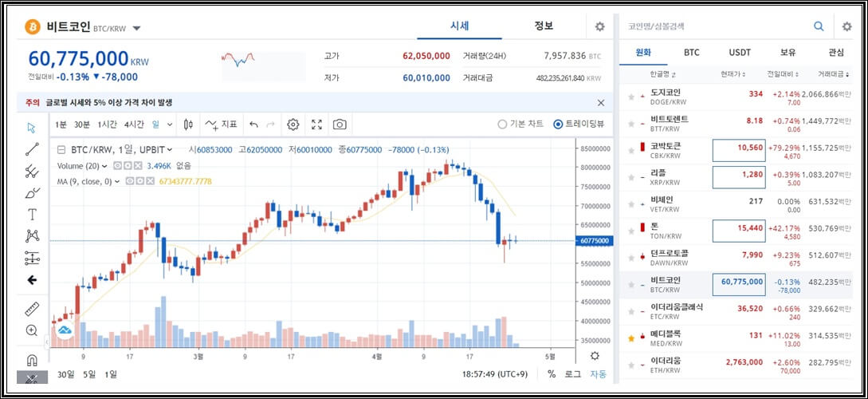The height and width of the screenshot is (399, 868).
Task: Expand MA (9, close, 0) indicator options
Action: (x=117, y=181)
